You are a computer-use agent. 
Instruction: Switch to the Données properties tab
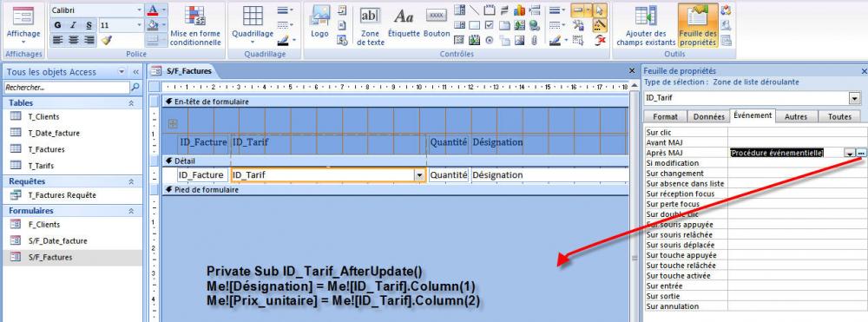[x=708, y=117]
